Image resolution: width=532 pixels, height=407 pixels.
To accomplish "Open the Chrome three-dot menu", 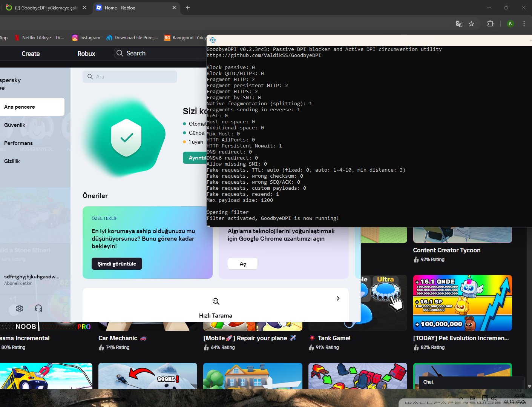I will (524, 24).
